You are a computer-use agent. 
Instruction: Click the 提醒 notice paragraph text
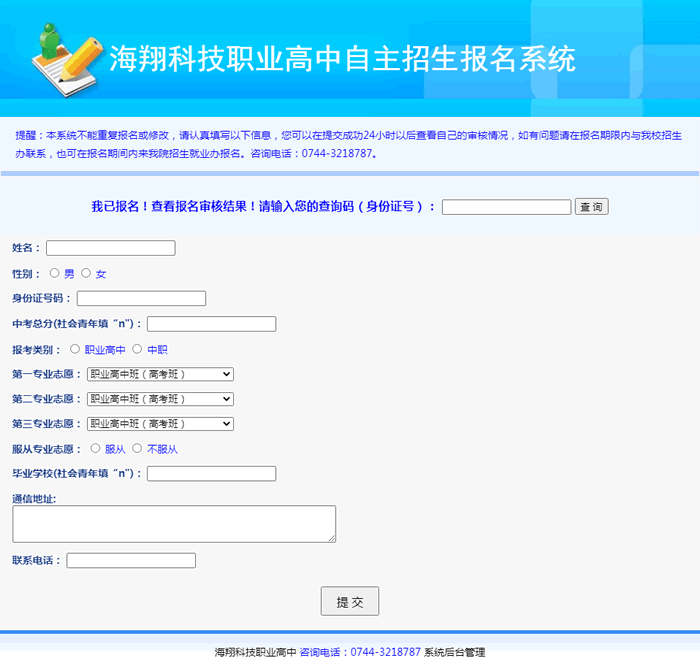(x=349, y=144)
